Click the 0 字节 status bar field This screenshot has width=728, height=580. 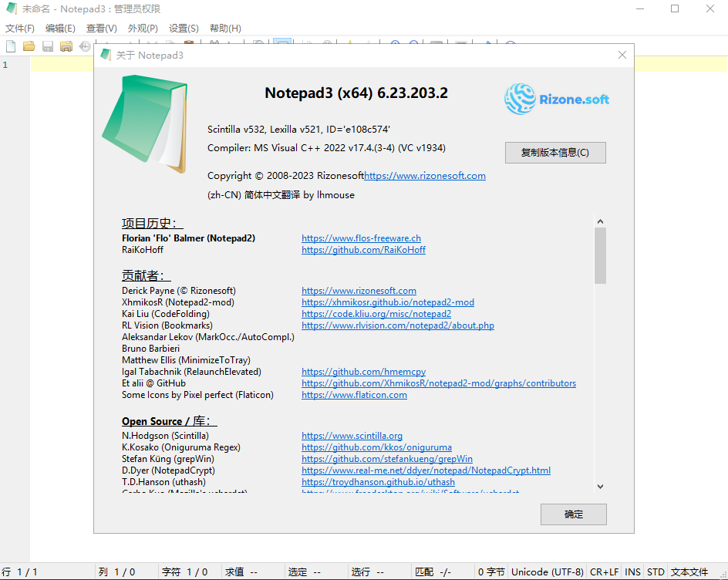point(491,572)
